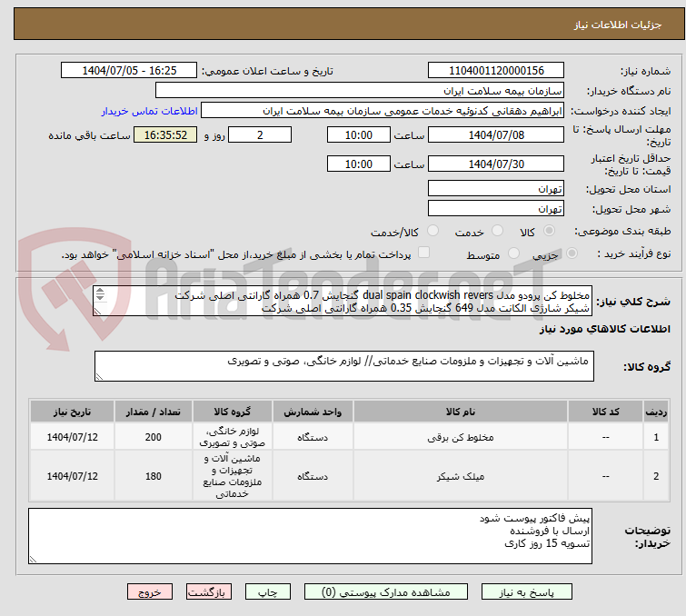Click the اطلاعات کالاهای مورد نیاز section title
The width and height of the screenshot is (686, 616).
point(604,329)
